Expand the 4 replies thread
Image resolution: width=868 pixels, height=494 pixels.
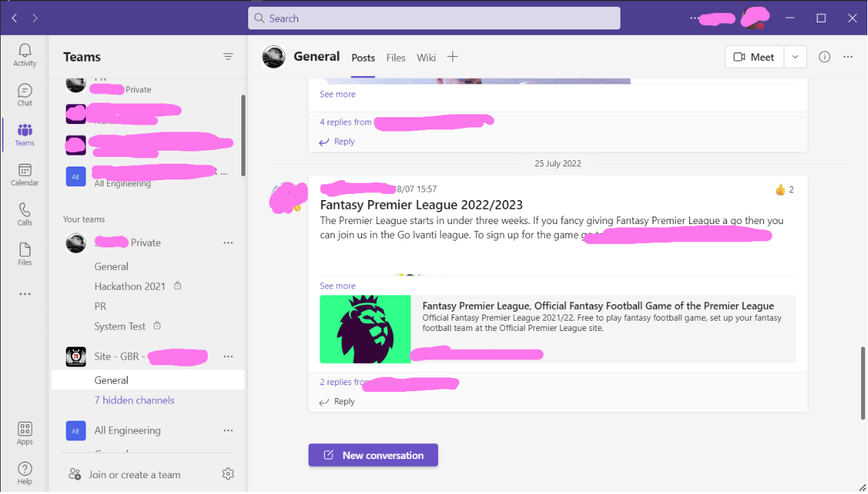[x=346, y=122]
